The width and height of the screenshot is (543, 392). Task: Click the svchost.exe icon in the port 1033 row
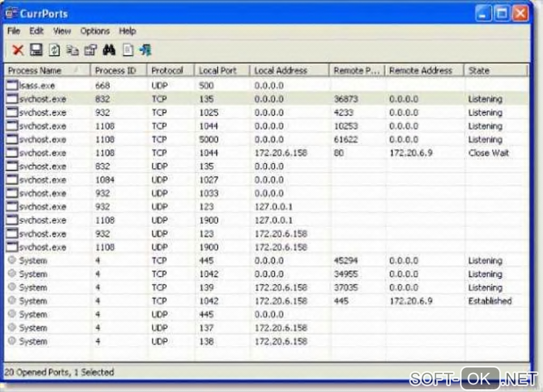[12, 193]
